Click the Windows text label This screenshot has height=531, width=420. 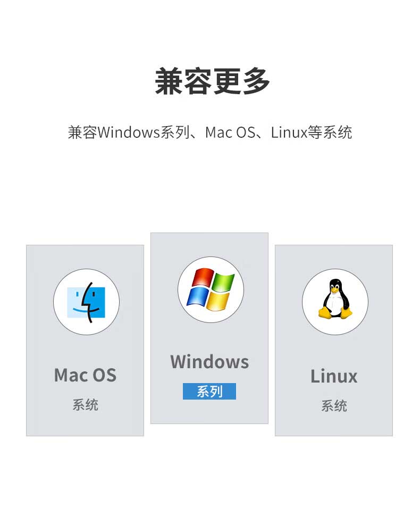pyautogui.click(x=209, y=362)
